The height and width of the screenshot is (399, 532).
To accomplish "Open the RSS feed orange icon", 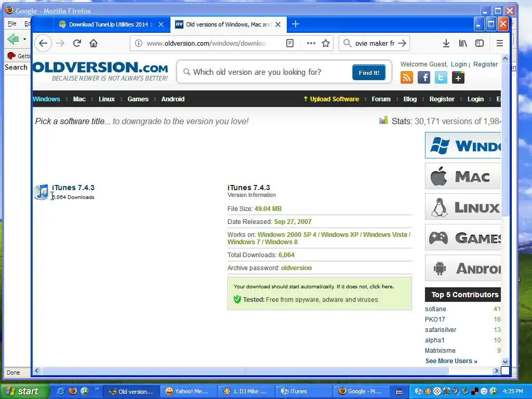I will point(407,78).
